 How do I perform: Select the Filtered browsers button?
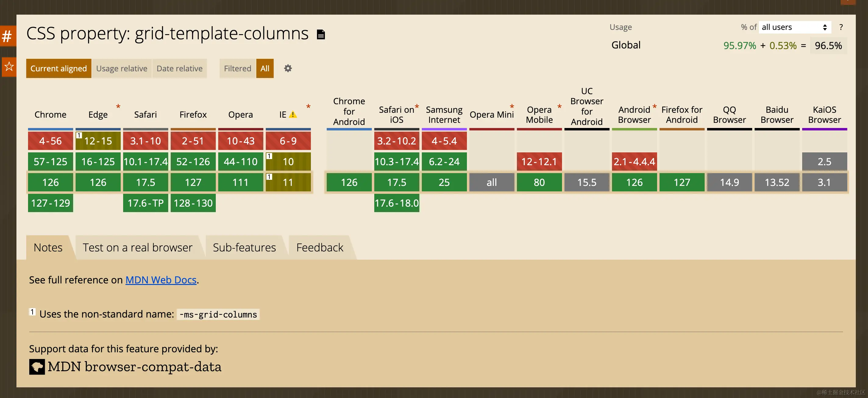[237, 68]
